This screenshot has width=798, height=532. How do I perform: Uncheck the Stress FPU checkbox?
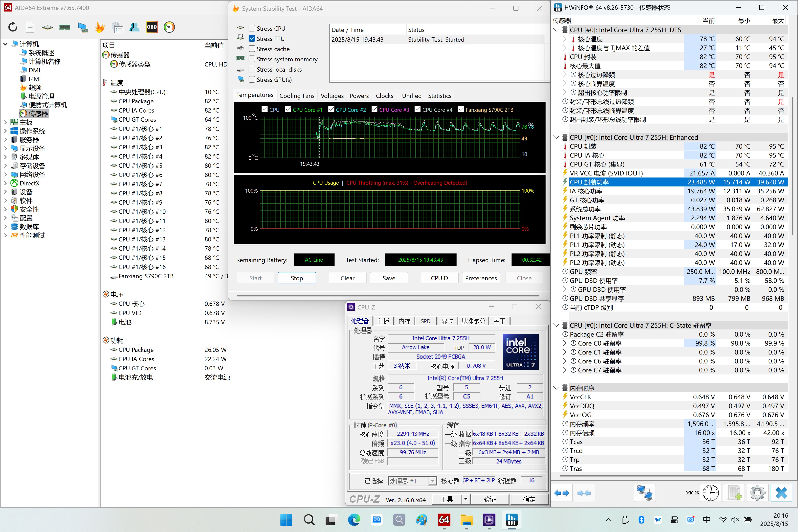coord(252,38)
